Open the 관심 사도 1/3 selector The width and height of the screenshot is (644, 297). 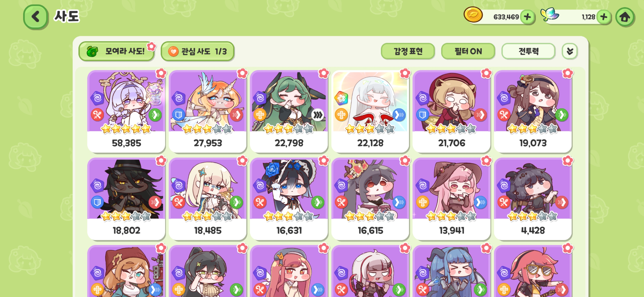click(x=198, y=51)
